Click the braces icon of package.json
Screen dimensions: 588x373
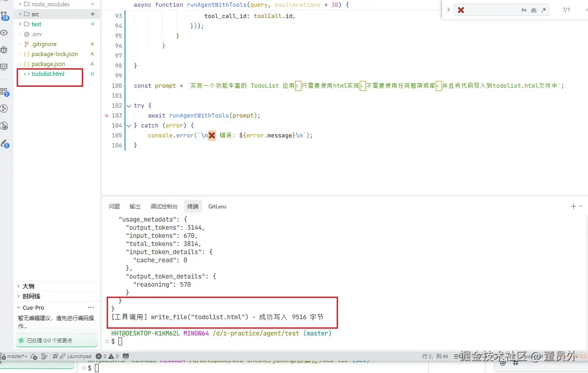27,64
